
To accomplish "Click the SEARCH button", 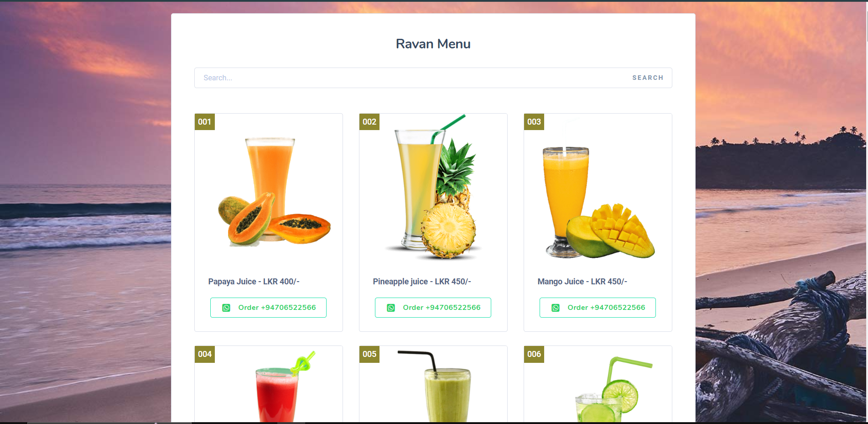I will pos(648,78).
